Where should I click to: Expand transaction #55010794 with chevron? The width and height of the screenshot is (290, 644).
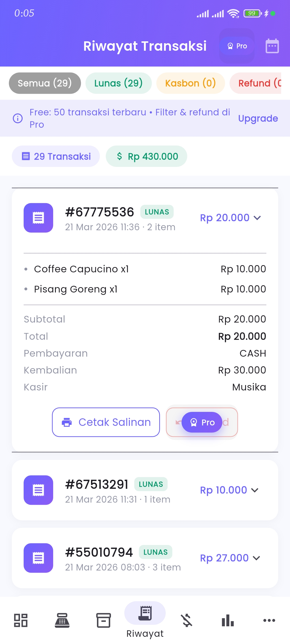256,558
